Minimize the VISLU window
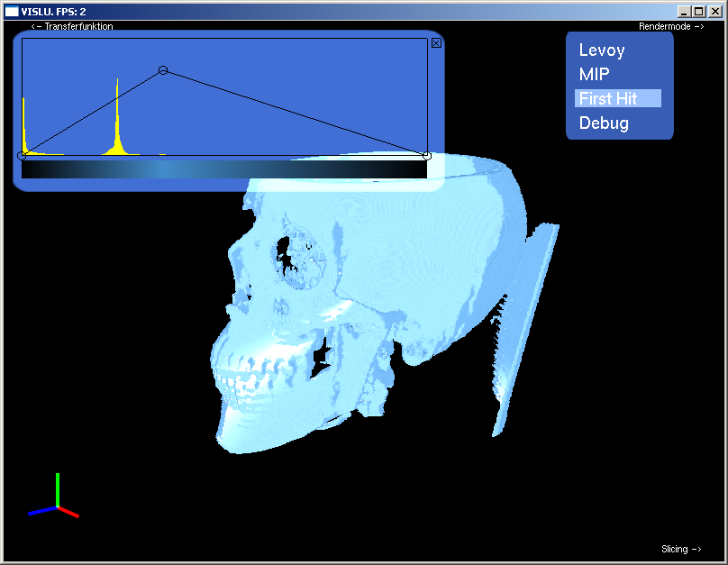728x565 pixels. tap(685, 12)
